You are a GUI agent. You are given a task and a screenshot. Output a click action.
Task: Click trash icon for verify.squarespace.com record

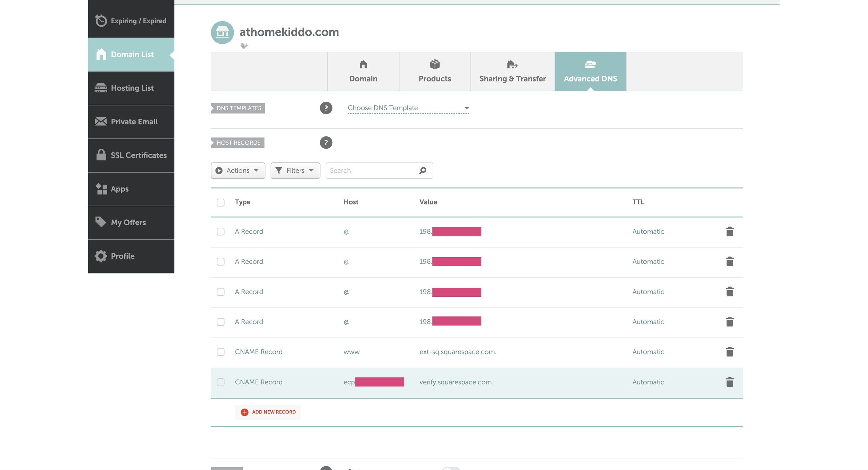(x=729, y=382)
